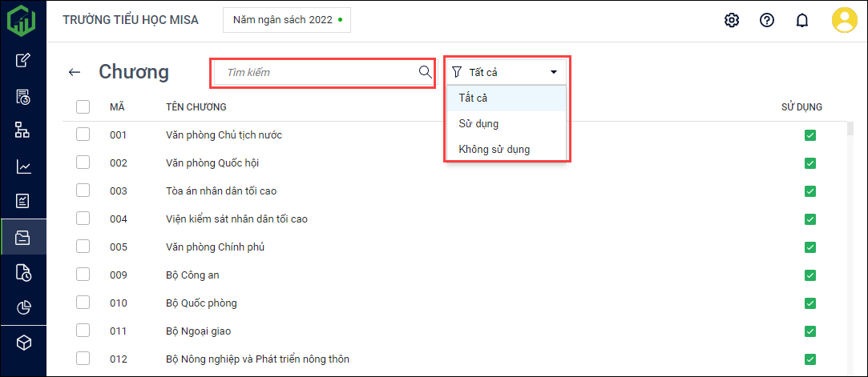Viewport: 868px width, 377px height.
Task: Collapse the Tất cả filter dropdown
Action: pyautogui.click(x=552, y=72)
